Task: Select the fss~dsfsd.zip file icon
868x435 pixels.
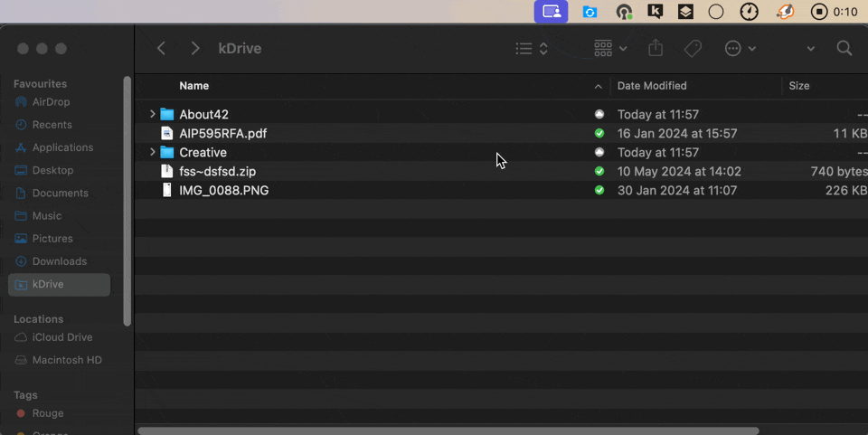Action: point(166,171)
